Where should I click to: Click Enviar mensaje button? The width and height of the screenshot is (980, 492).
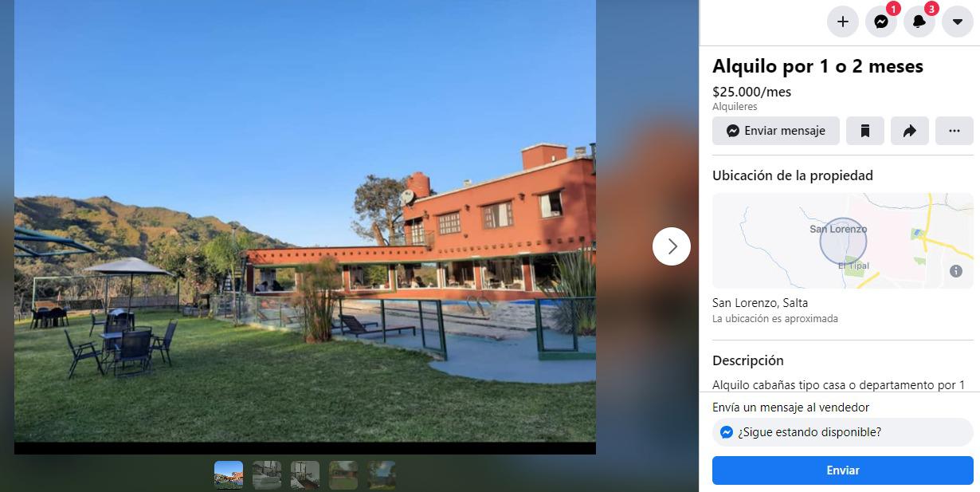coord(776,131)
